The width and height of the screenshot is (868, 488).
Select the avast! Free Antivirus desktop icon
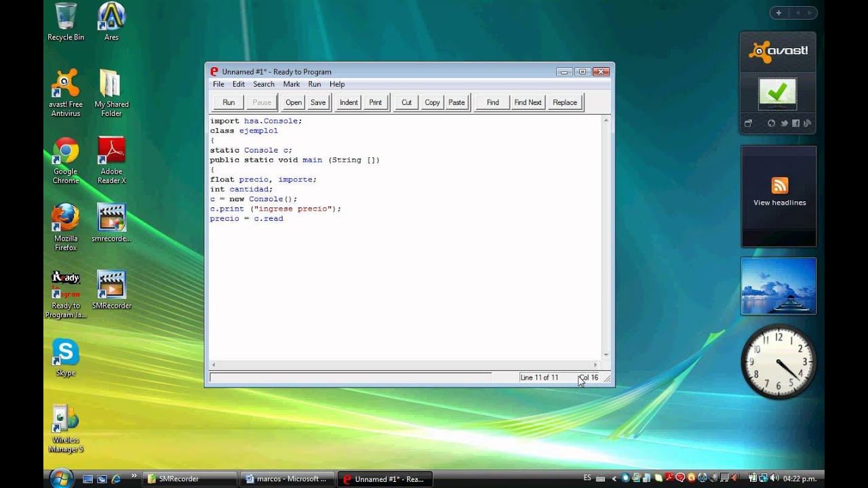point(66,93)
